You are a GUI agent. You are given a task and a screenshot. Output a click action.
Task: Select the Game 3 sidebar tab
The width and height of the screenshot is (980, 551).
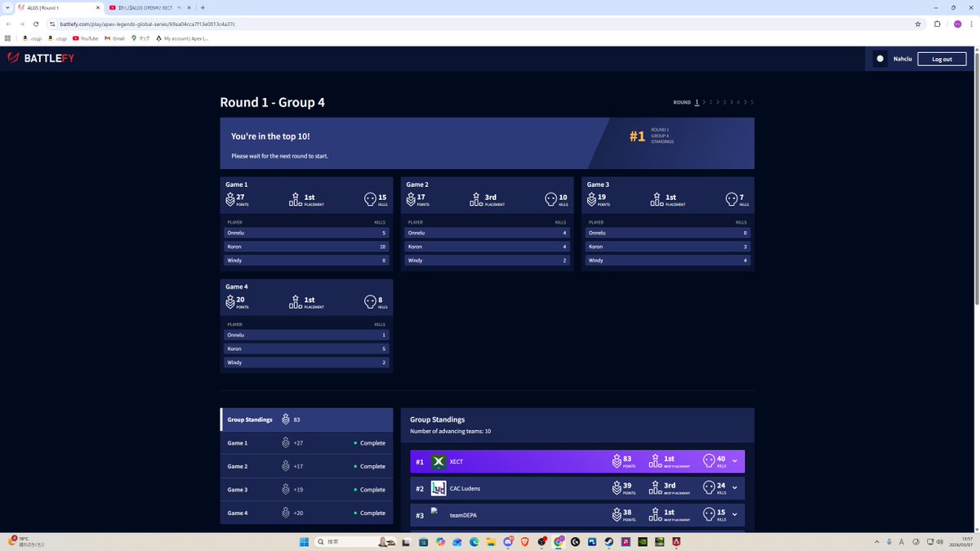(x=307, y=490)
